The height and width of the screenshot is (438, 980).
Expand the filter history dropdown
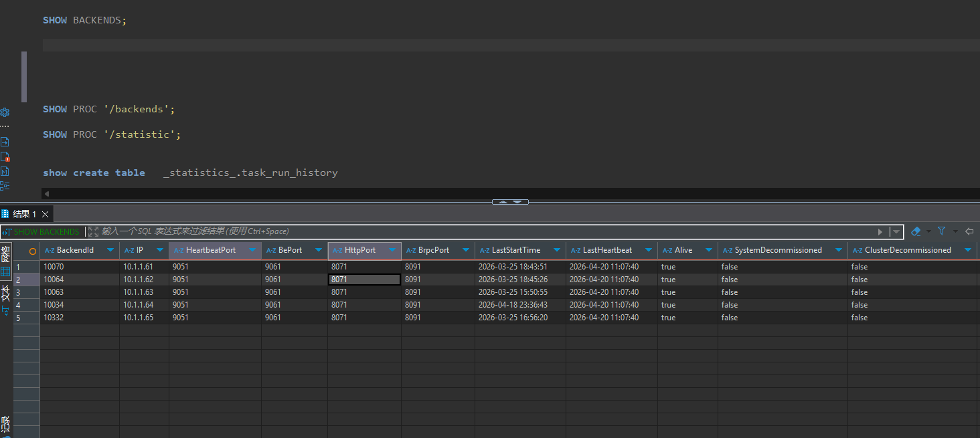896,231
